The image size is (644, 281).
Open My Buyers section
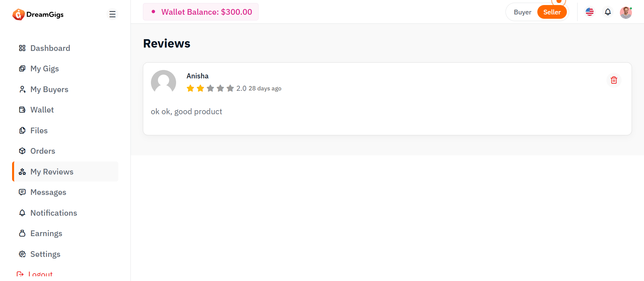49,89
